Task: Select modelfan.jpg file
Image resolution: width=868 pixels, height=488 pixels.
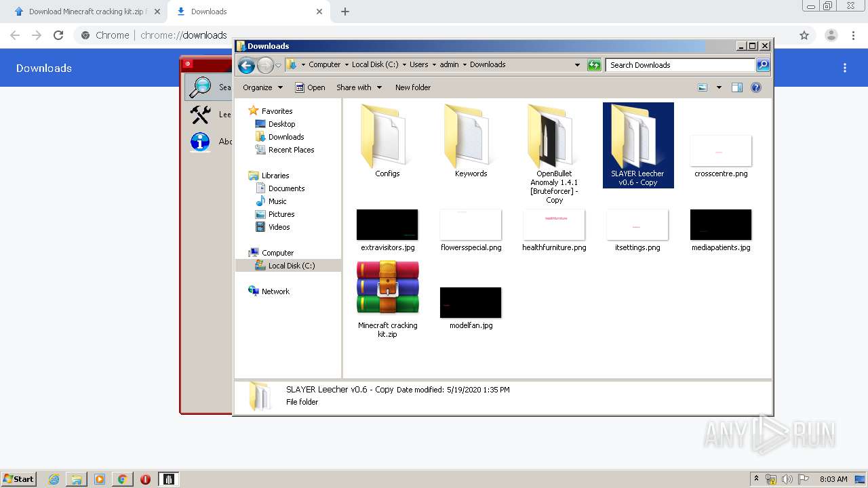Action: (x=471, y=308)
